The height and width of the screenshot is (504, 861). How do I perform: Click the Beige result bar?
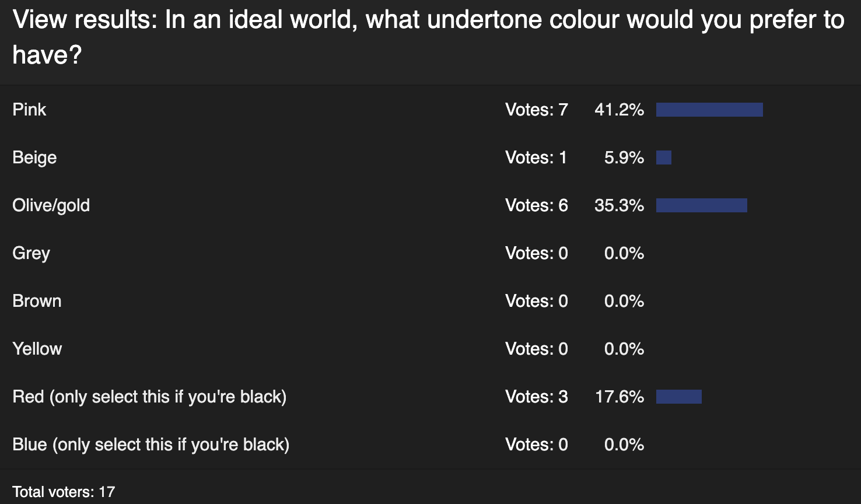[664, 157]
